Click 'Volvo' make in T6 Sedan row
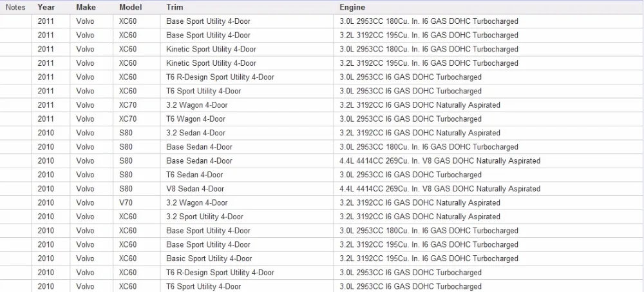Image resolution: width=644 pixels, height=292 pixels. (x=91, y=175)
